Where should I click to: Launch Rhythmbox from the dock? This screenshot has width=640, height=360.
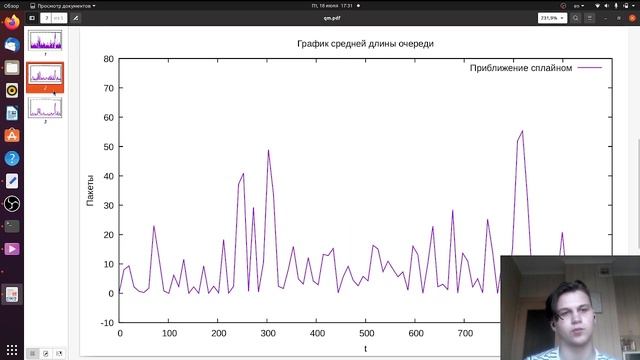pyautogui.click(x=12, y=90)
